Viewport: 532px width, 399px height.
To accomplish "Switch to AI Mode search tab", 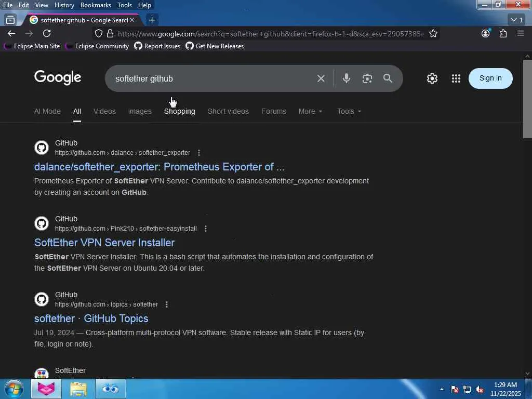I will point(47,111).
